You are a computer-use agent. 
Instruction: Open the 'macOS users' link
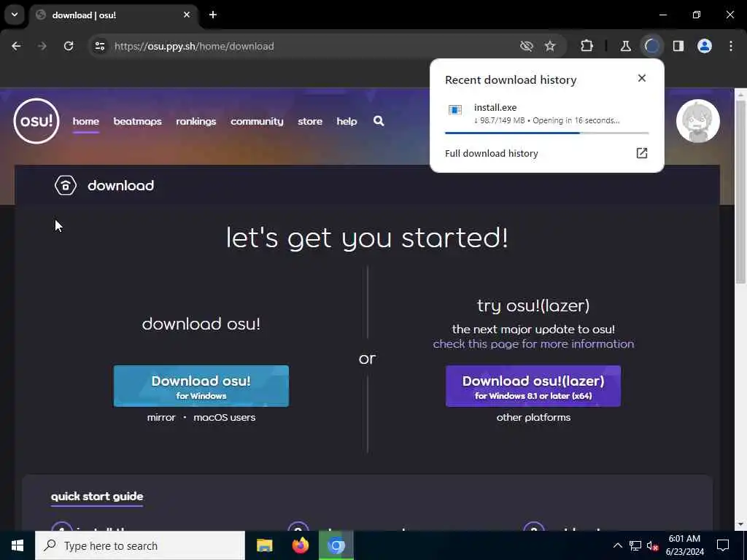point(225,418)
